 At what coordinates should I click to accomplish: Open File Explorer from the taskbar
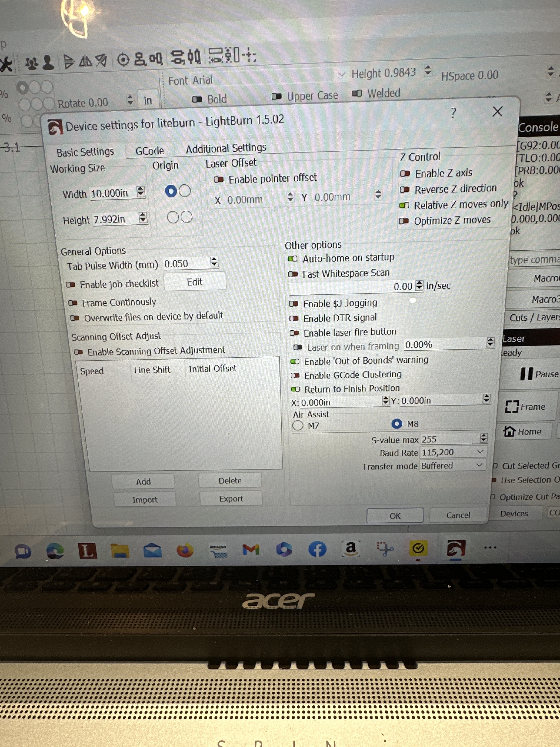tap(120, 551)
